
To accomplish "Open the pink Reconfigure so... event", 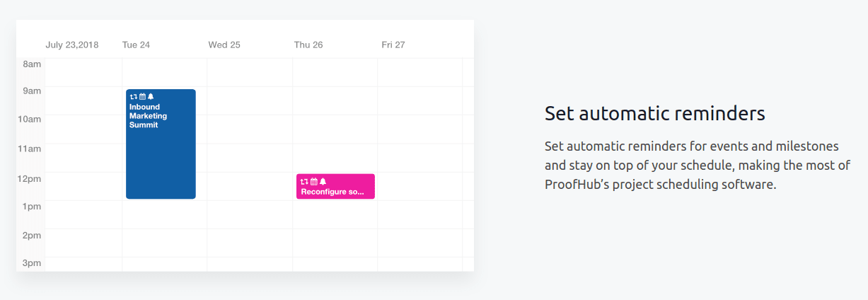I will (335, 187).
